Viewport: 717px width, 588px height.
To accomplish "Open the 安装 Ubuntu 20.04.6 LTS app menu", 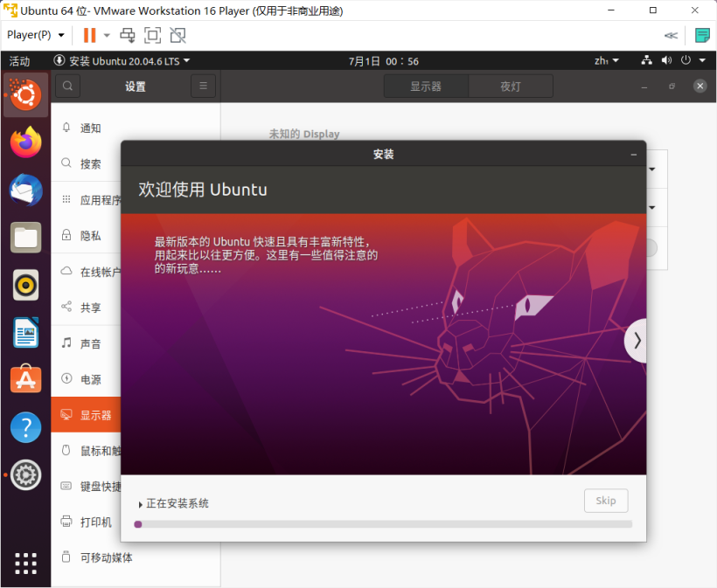I will tap(122, 61).
